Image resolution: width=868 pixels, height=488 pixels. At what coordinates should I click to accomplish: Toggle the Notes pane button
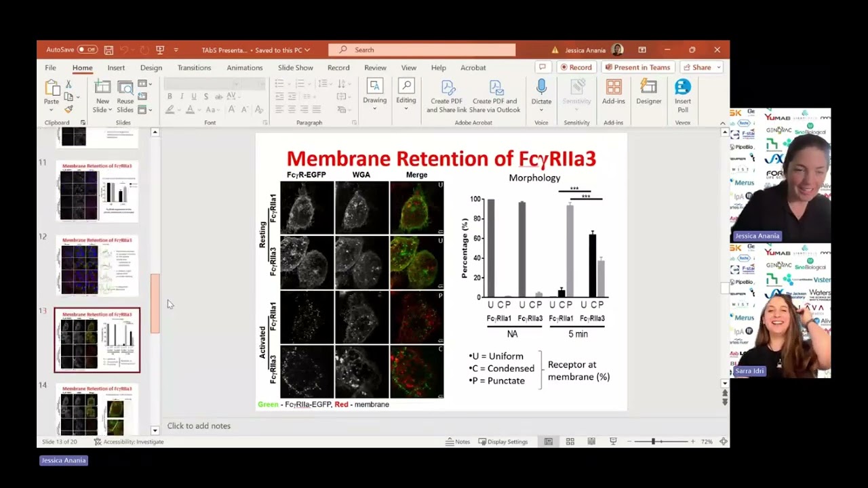pos(458,442)
